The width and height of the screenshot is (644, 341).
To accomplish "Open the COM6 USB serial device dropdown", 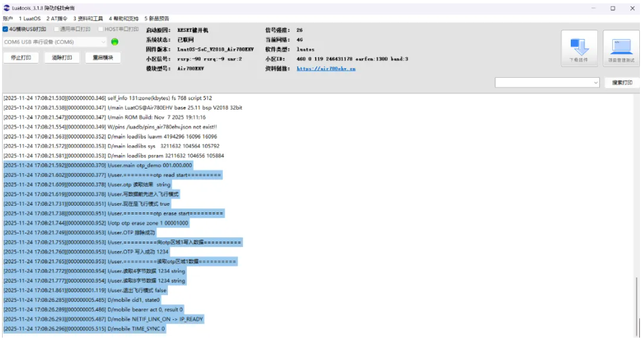I will click(55, 42).
